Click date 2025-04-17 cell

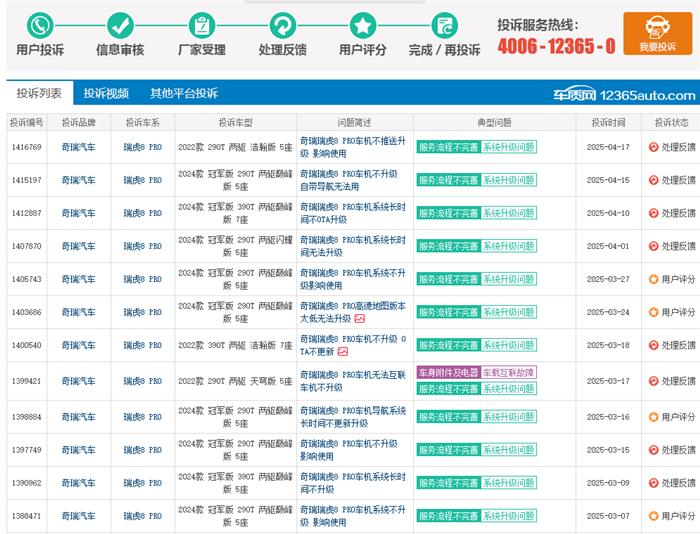pos(608,147)
